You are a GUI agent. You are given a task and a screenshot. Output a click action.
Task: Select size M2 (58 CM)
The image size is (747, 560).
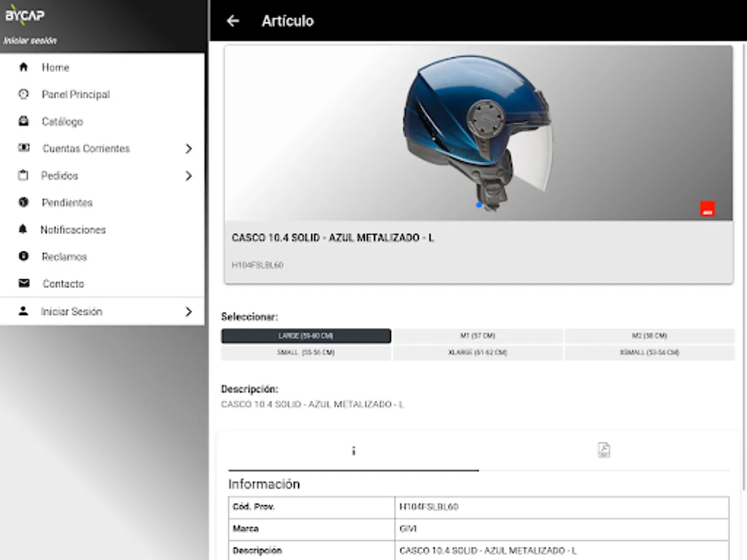[649, 336]
